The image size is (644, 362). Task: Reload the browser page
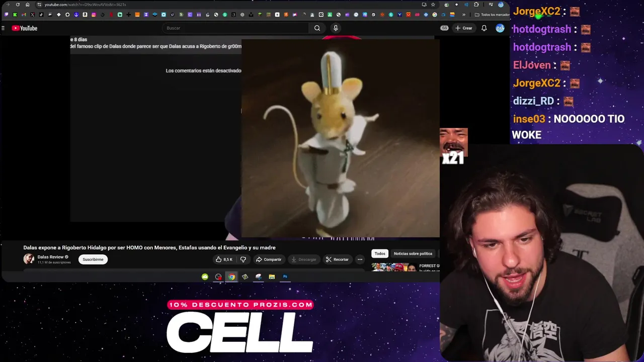click(x=18, y=5)
